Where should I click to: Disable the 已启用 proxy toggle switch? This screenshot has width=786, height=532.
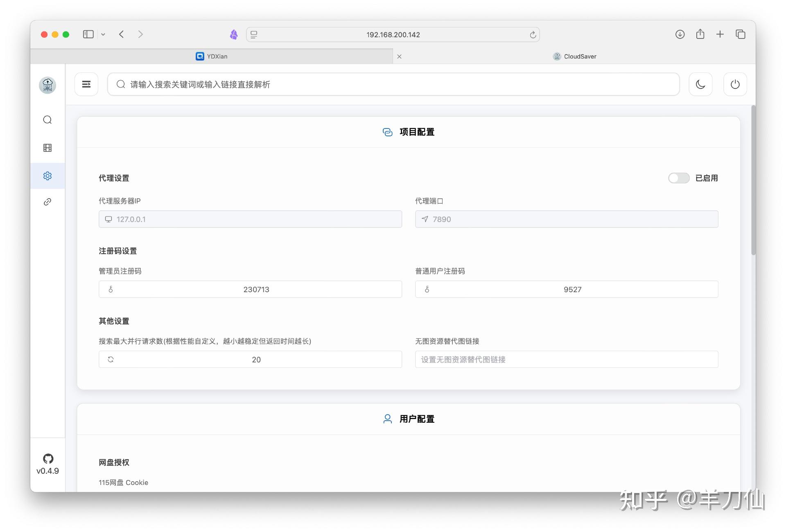[x=678, y=178]
